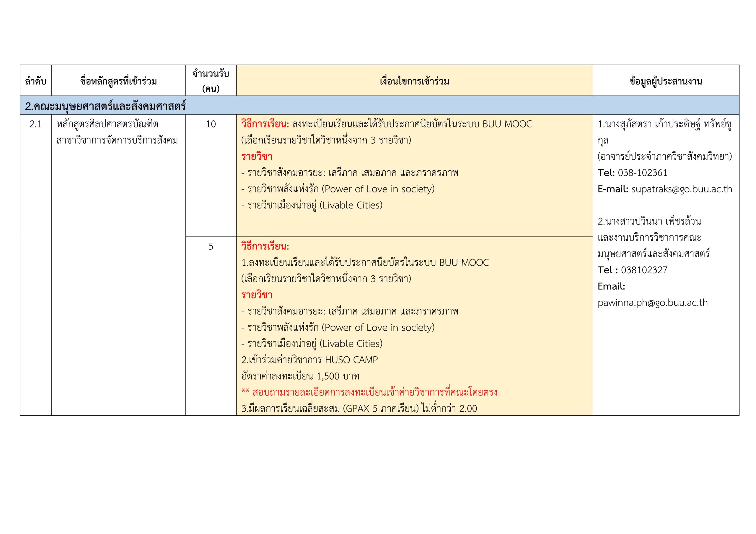The width and height of the screenshot is (756, 534).
Task: Click the HUSO CAMP requirement line
Action: 309,360
